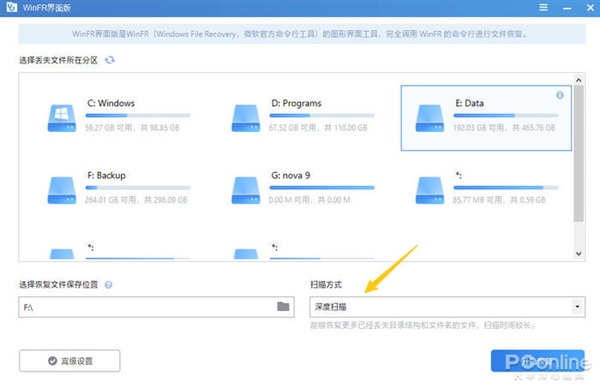This screenshot has height=387, width=600.
Task: Click the "F: Backup" label
Action: click(x=106, y=175)
